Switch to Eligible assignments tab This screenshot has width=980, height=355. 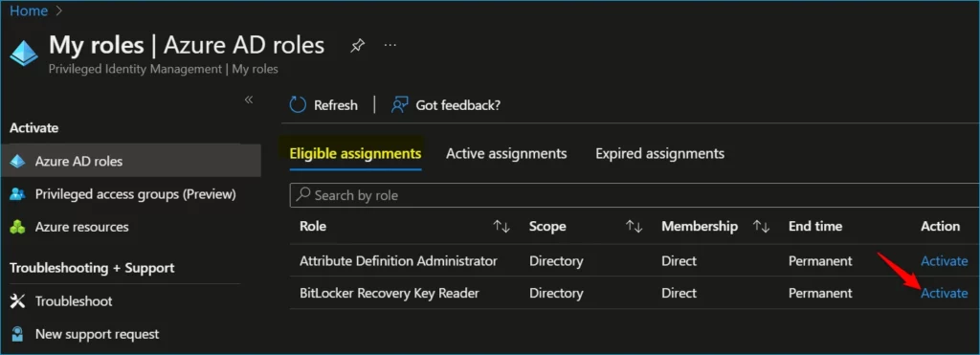coord(355,153)
